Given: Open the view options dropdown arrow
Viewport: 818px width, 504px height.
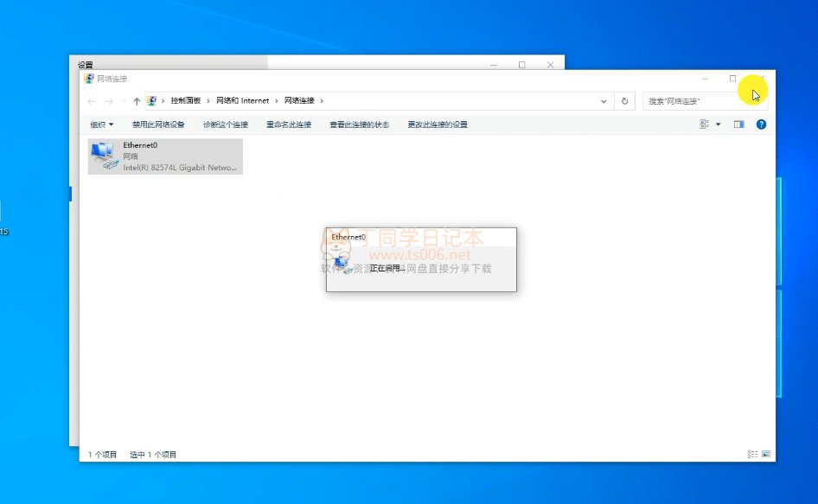Looking at the screenshot, I should 719,124.
